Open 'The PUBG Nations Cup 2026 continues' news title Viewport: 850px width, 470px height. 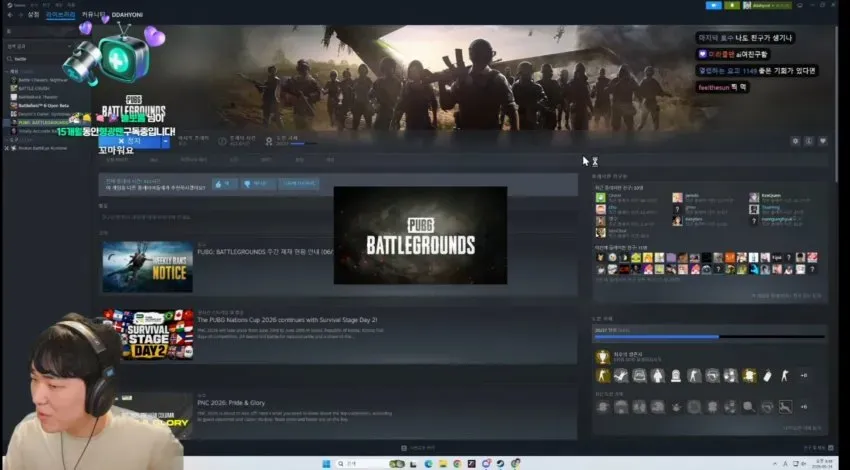point(287,320)
